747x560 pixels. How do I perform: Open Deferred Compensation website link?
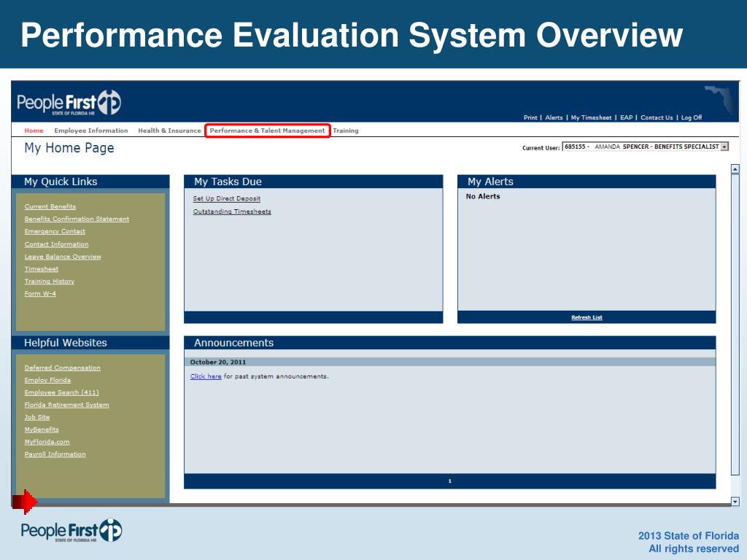click(63, 367)
